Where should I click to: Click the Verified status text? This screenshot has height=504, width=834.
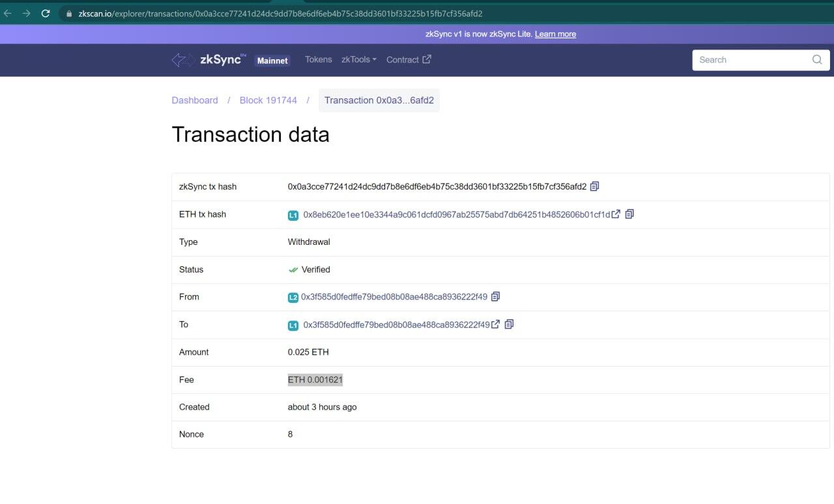point(316,270)
